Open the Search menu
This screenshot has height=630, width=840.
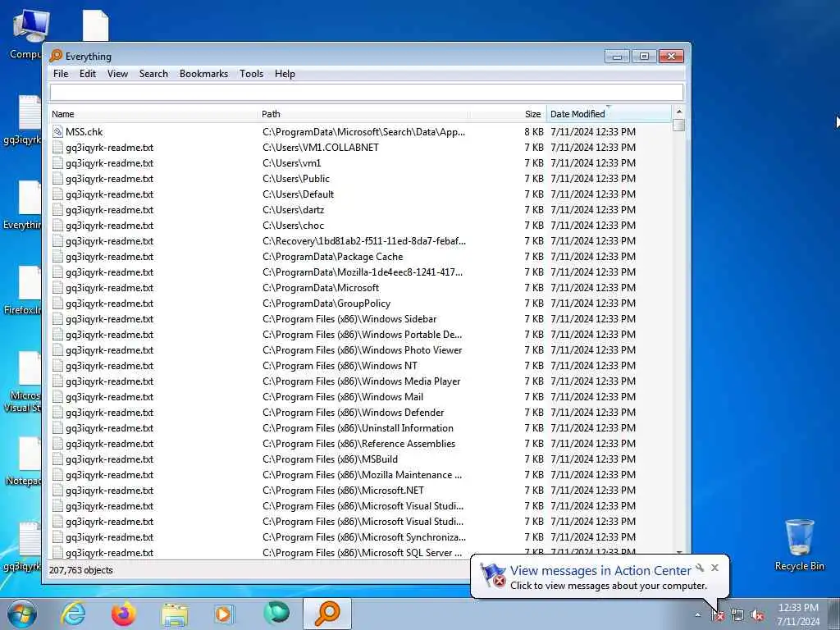click(153, 74)
